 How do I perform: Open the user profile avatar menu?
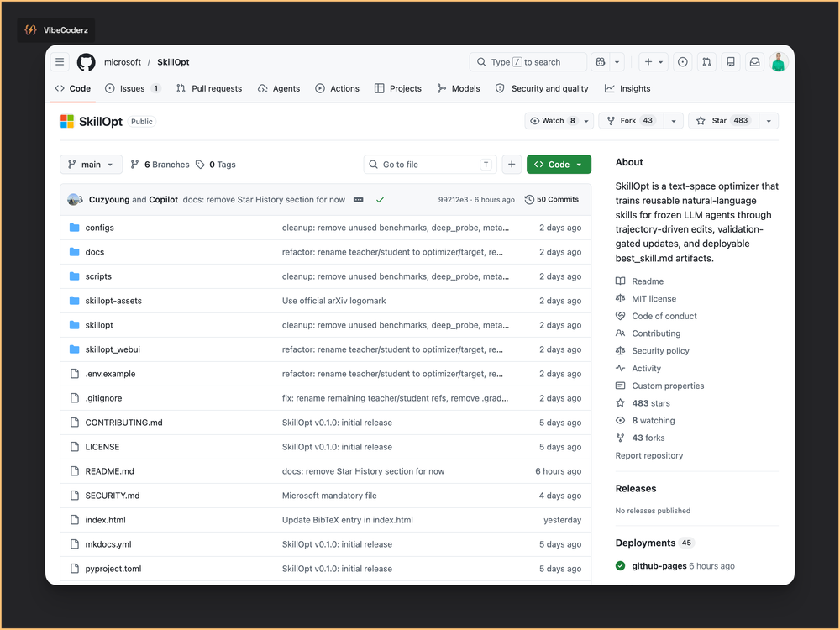pos(779,62)
